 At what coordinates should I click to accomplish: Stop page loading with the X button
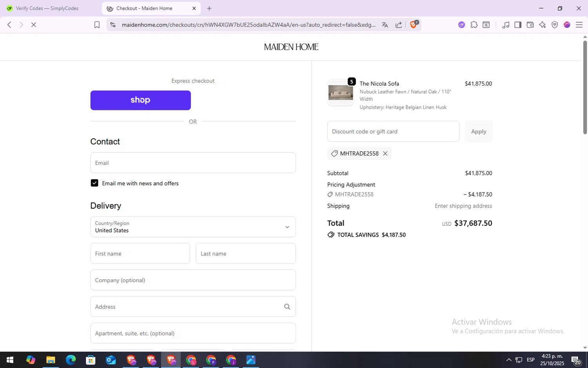[34, 25]
